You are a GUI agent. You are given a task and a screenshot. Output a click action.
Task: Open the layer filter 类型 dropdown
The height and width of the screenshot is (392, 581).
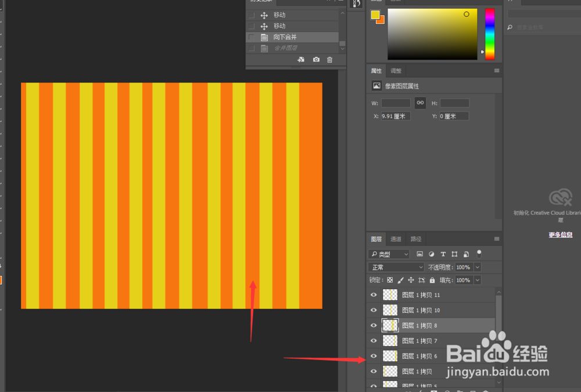pos(389,254)
